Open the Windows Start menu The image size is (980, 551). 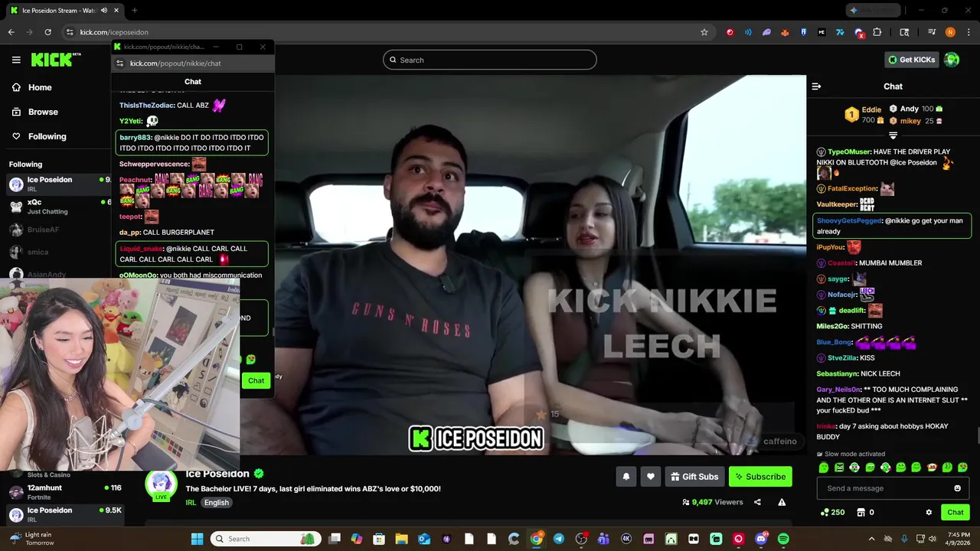[197, 539]
